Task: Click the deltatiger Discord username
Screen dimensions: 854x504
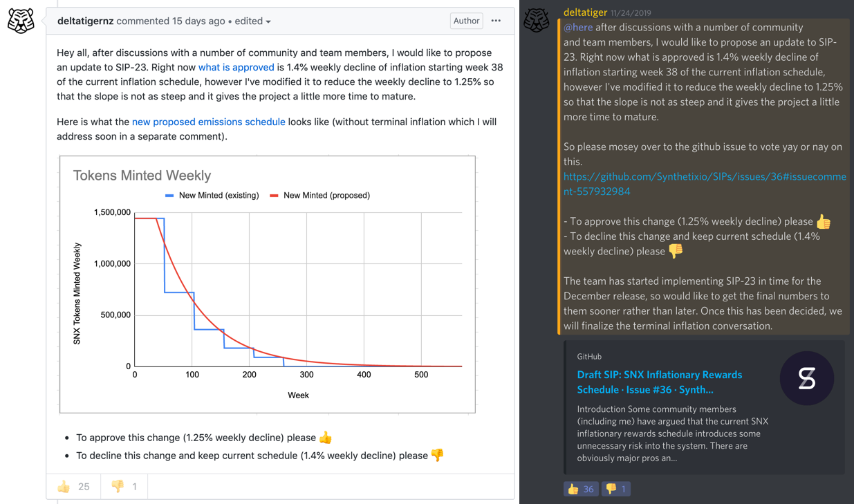Action: point(585,12)
